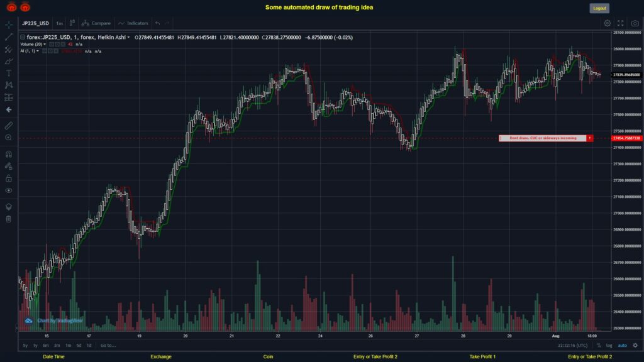Set time range to 5d
Image resolution: width=644 pixels, height=362 pixels.
[79, 346]
